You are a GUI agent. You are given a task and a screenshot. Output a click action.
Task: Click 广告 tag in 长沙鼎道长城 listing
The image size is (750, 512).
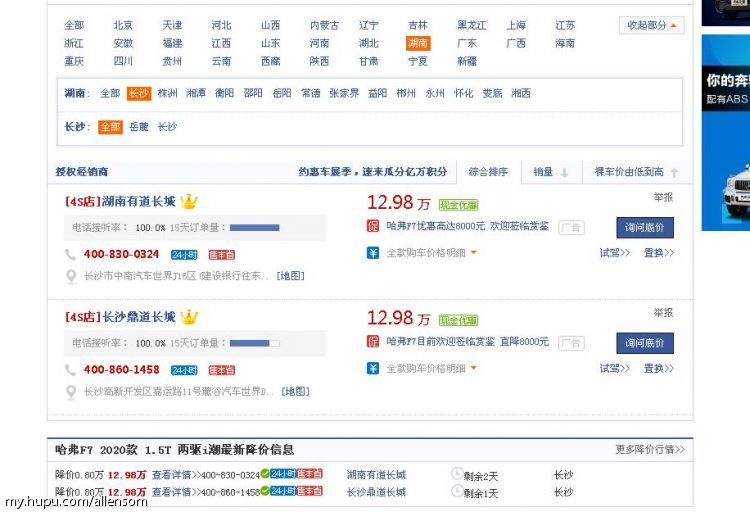click(x=571, y=343)
